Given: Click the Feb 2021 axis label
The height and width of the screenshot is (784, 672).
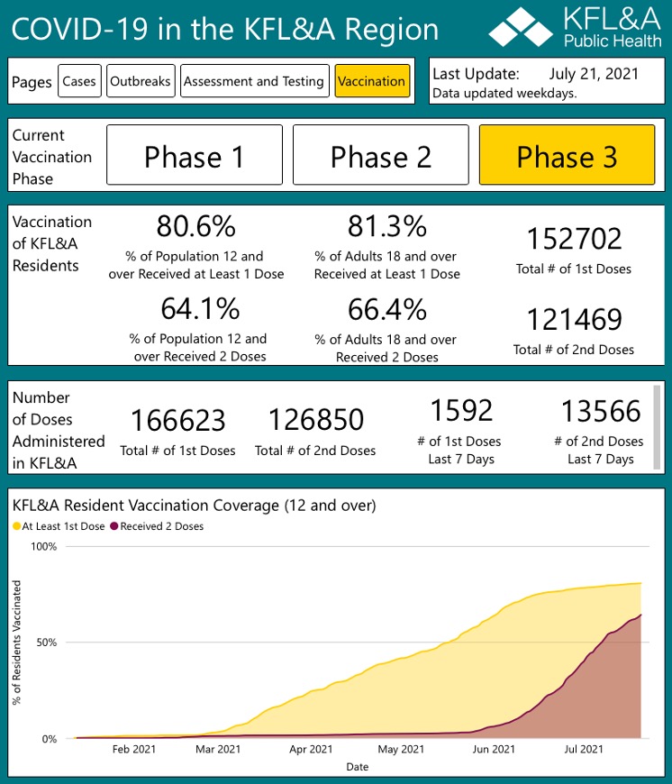Looking at the screenshot, I should (134, 749).
